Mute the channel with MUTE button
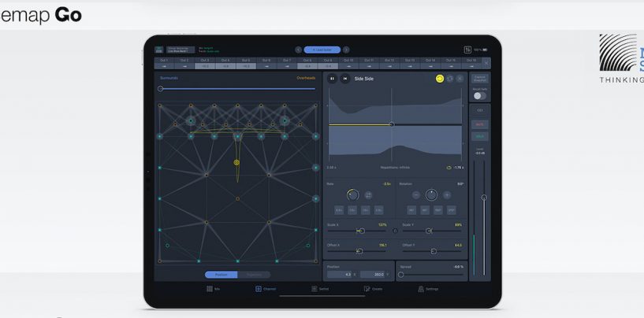This screenshot has height=318, width=644. (x=480, y=124)
